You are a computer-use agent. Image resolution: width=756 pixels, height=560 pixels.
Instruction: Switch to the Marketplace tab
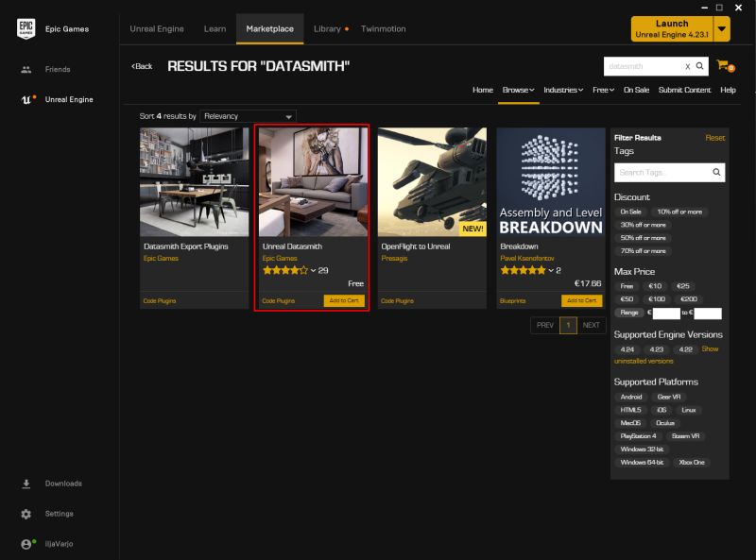tap(269, 28)
